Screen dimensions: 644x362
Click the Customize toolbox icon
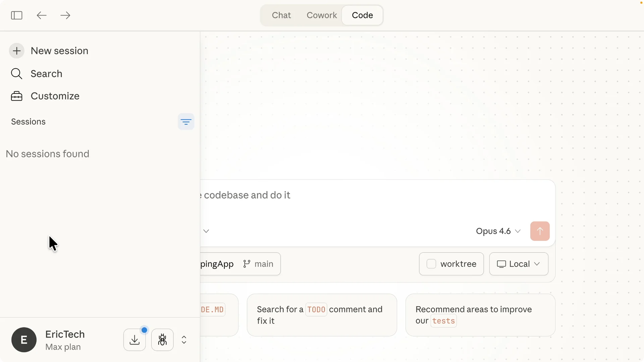[16, 96]
